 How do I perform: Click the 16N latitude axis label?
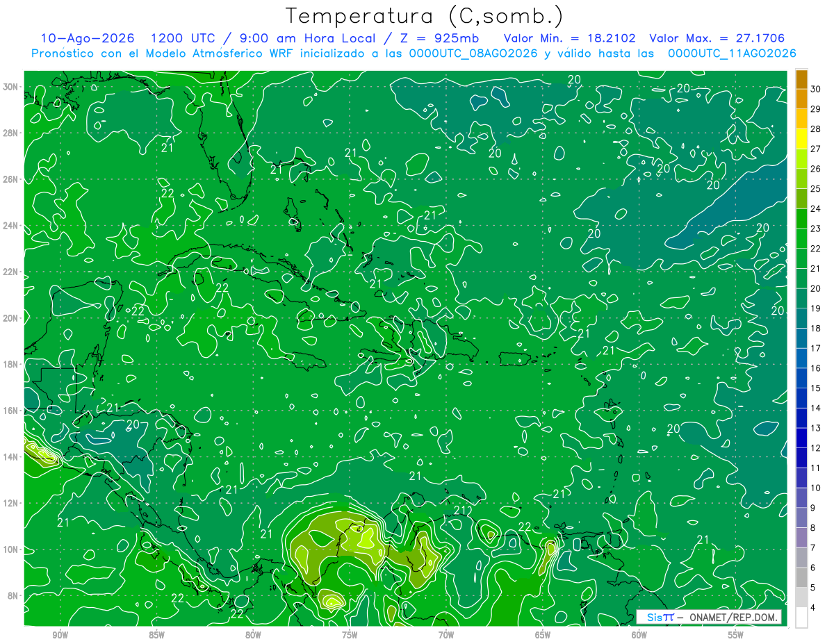click(11, 411)
